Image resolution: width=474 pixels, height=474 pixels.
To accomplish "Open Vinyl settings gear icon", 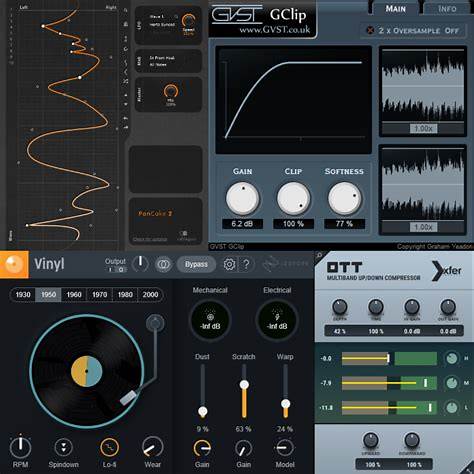I will pyautogui.click(x=229, y=264).
